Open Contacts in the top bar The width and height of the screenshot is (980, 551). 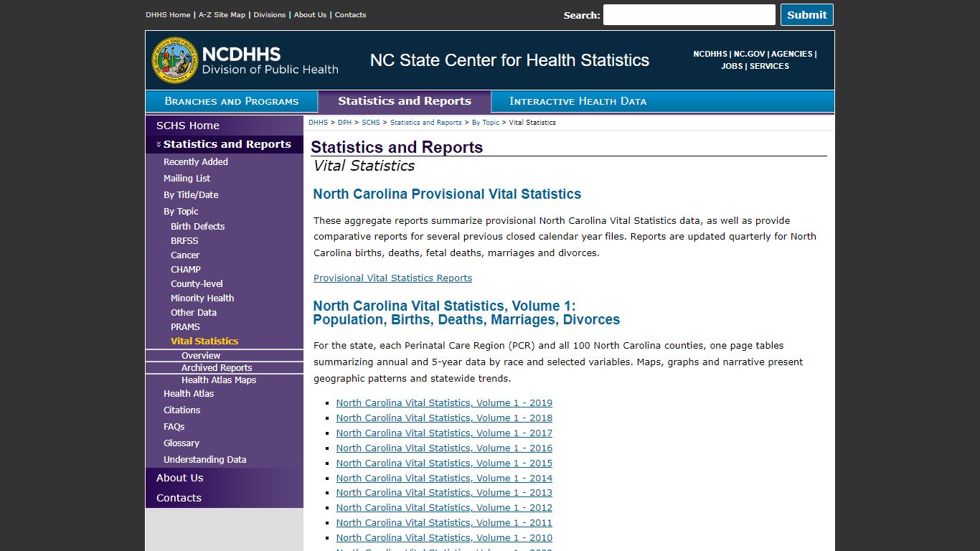click(350, 14)
